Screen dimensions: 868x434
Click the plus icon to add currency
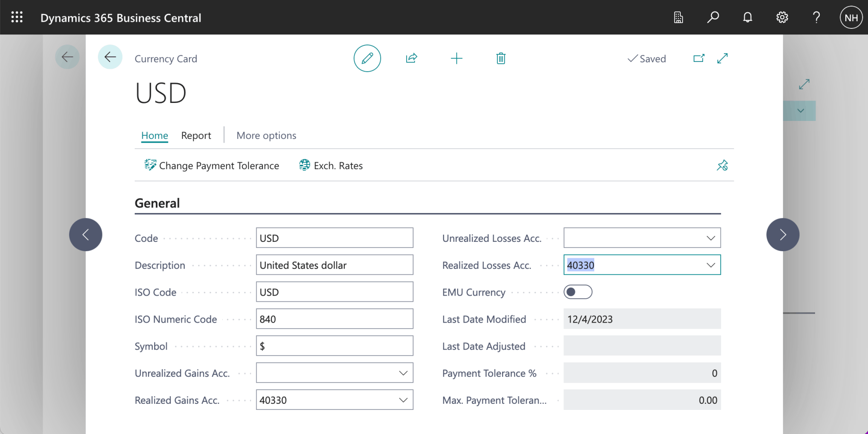pos(456,59)
